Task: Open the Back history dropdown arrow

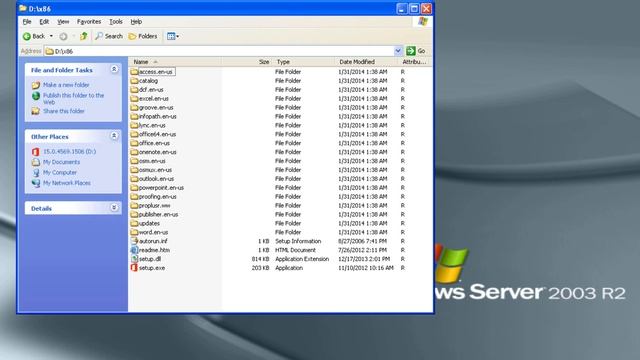Action: coord(51,36)
